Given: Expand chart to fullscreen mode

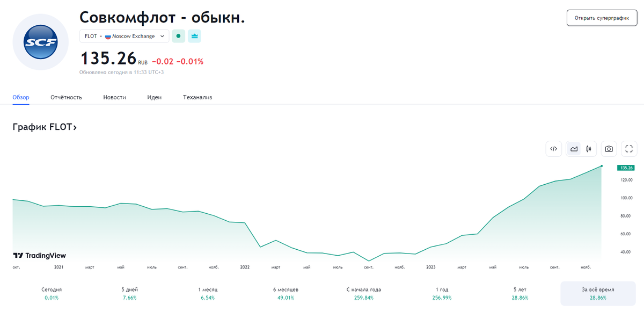Looking at the screenshot, I should point(628,149).
